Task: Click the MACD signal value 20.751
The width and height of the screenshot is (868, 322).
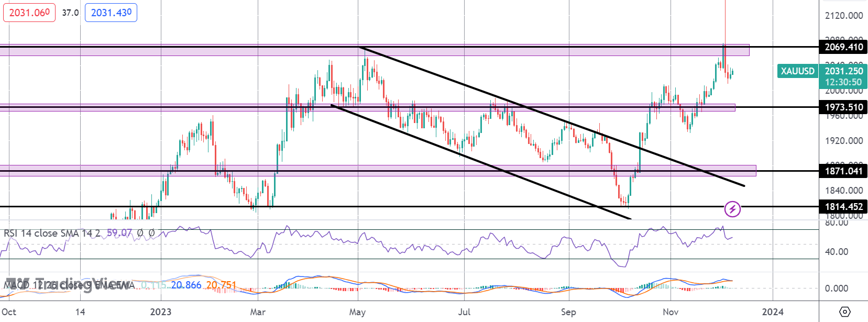Action: [221, 285]
